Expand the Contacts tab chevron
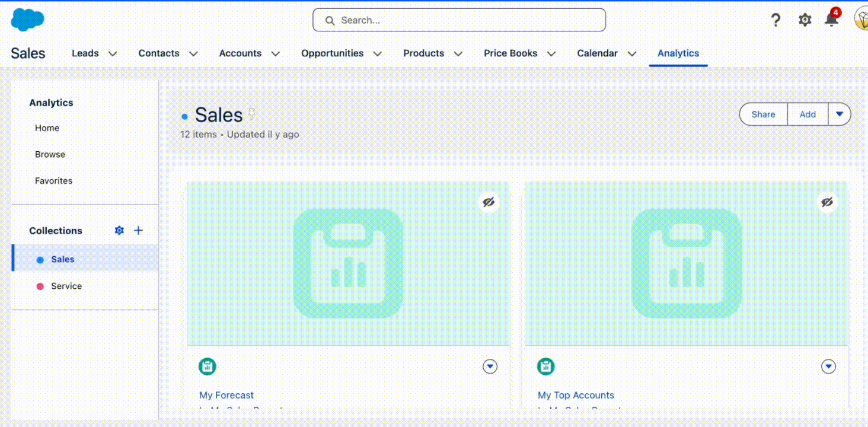 tap(193, 53)
